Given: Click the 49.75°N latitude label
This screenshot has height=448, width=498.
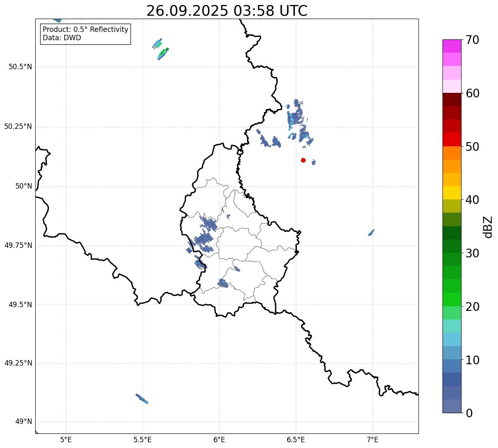Looking at the screenshot, I should click(x=18, y=245).
